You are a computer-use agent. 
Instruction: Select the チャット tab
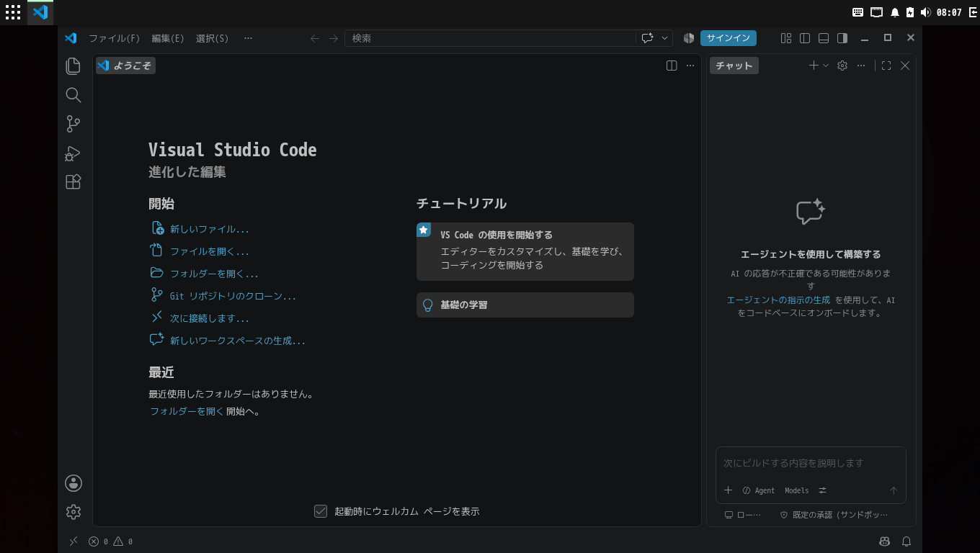pos(734,66)
